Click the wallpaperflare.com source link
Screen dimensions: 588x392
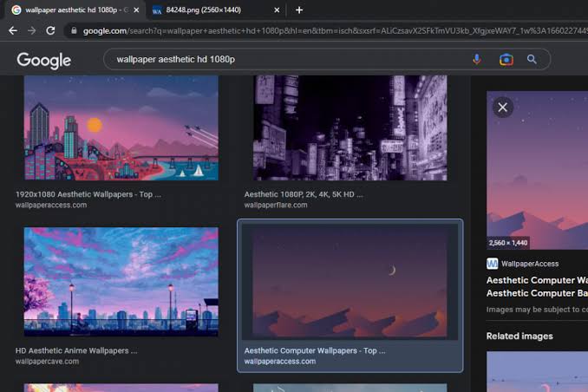click(276, 206)
